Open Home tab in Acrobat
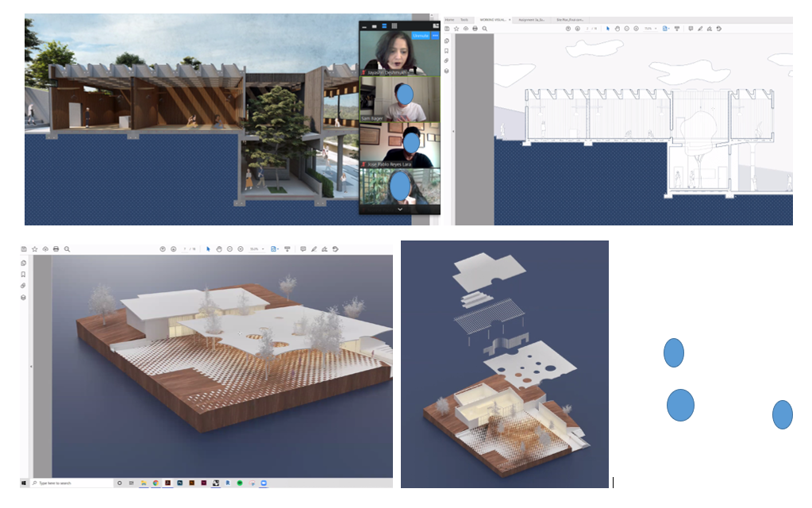This screenshot has width=812, height=508. [x=449, y=20]
